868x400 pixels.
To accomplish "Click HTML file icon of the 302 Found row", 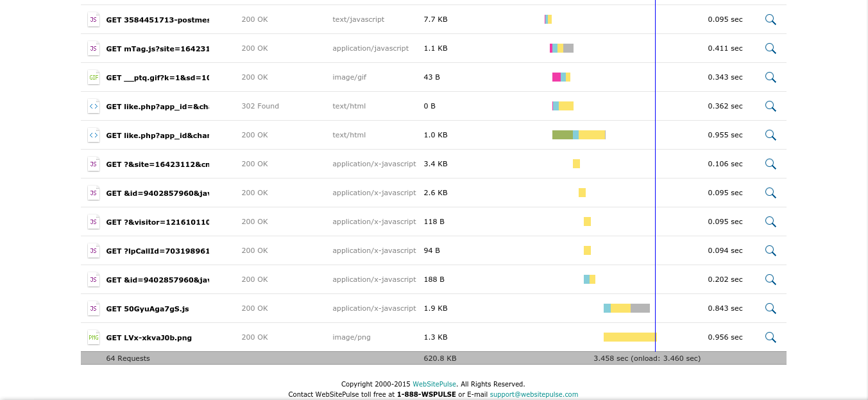I will [x=94, y=106].
